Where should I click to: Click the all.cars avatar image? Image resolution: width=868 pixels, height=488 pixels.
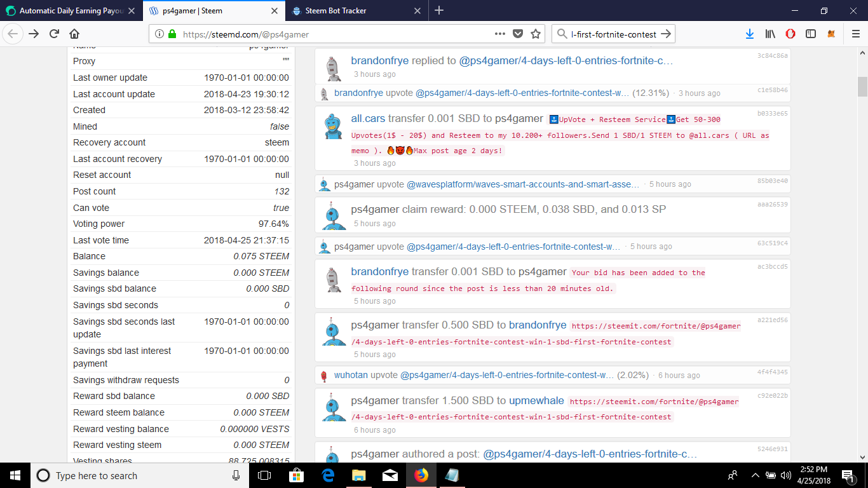coord(333,127)
